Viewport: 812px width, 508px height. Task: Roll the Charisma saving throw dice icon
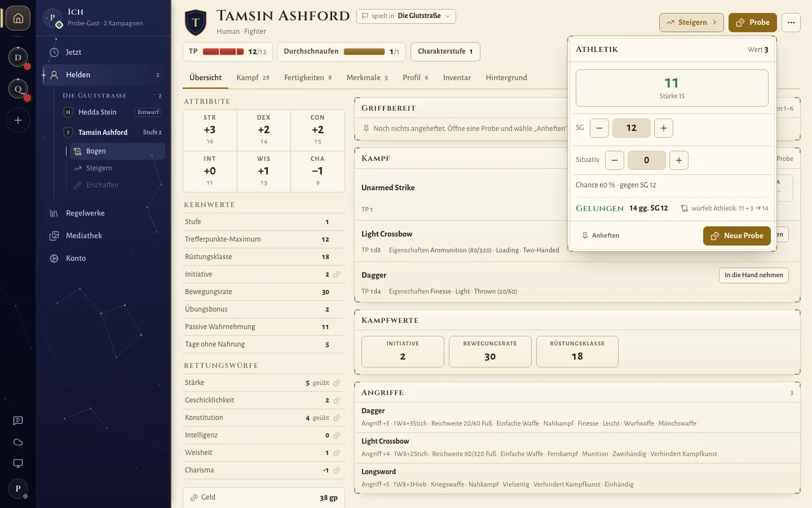click(337, 470)
